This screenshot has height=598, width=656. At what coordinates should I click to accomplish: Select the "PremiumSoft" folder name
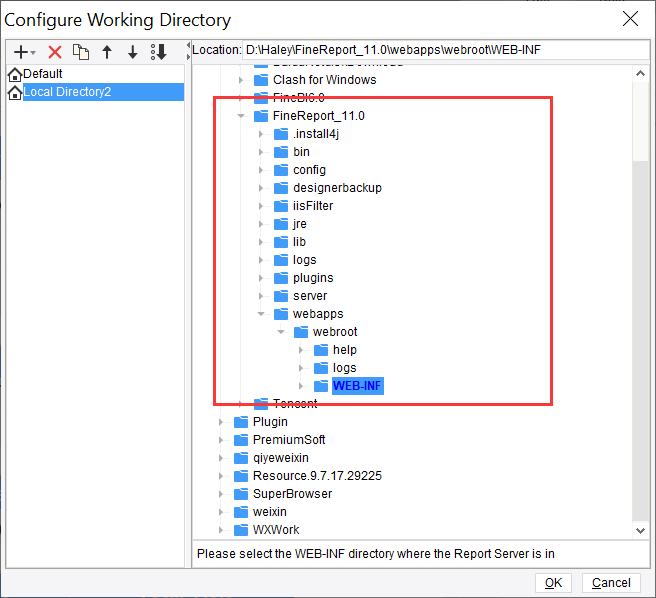click(289, 440)
